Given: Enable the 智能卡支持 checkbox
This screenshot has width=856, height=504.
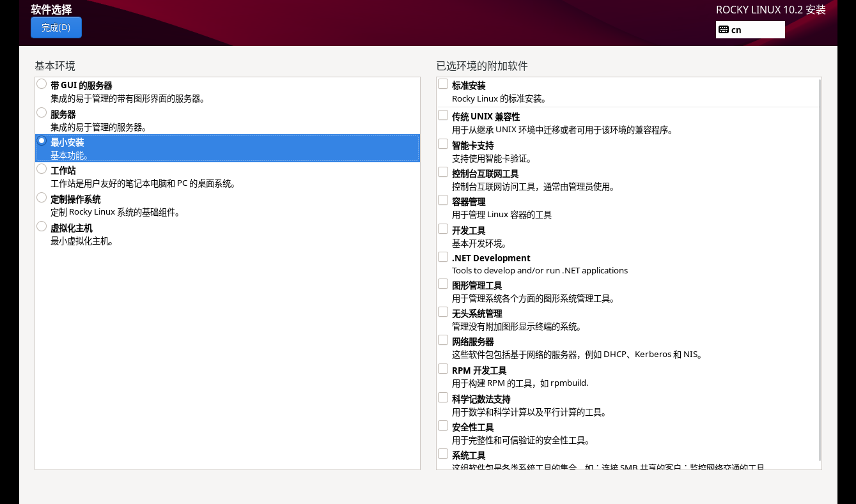Looking at the screenshot, I should click(443, 144).
